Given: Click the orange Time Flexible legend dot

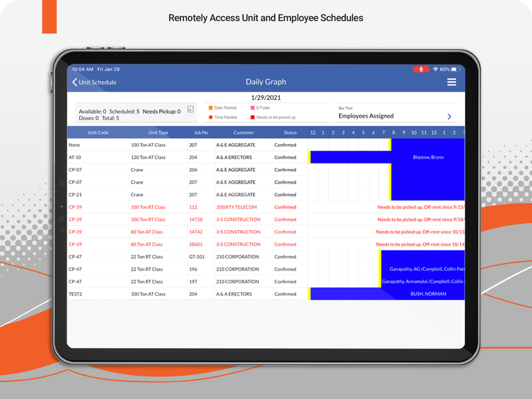Looking at the screenshot, I should 211,118.
